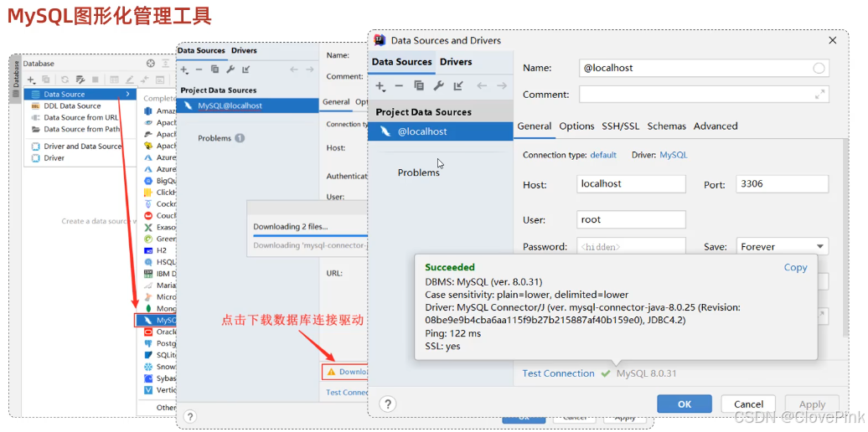Click the MySQL driver link

point(673,155)
